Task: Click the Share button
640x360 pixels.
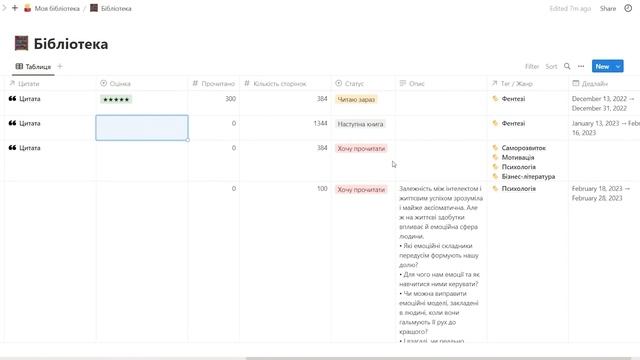Action: [607, 8]
